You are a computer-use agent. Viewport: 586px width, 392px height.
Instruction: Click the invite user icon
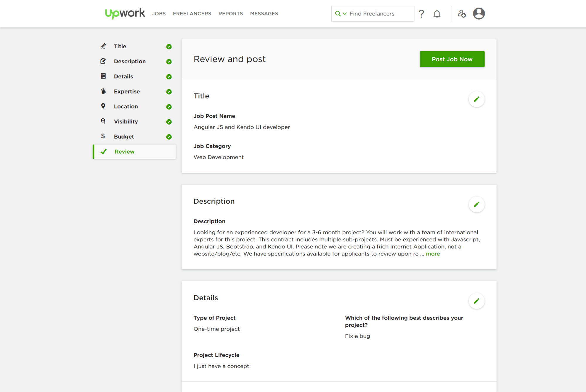tap(462, 13)
